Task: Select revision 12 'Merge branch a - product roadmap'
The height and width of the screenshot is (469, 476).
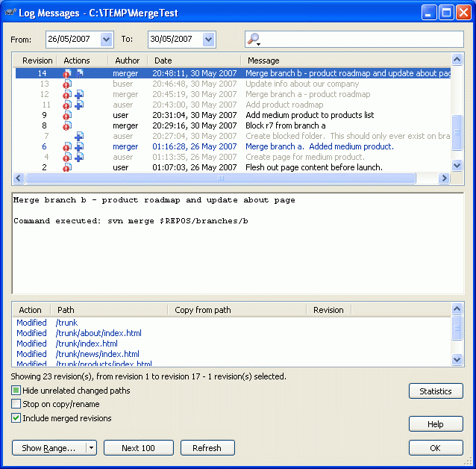Action: coord(233,94)
